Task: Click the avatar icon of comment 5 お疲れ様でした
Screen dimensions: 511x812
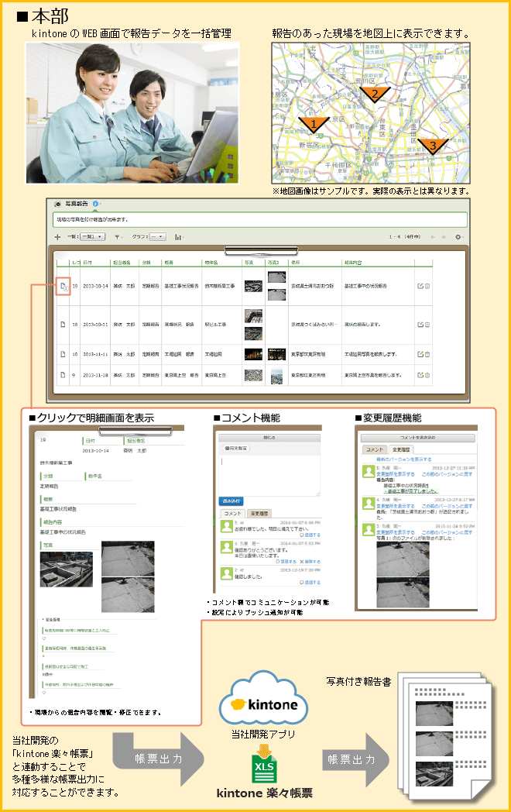Action: 226,526
